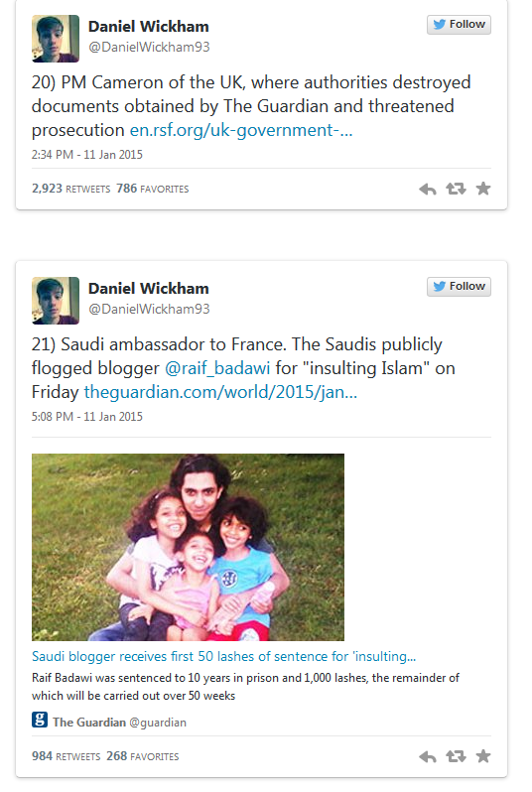Image resolution: width=532 pixels, height=792 pixels.
Task: Open the 2:34 PM - 11 Jan 2015 timestamp
Action: click(87, 155)
